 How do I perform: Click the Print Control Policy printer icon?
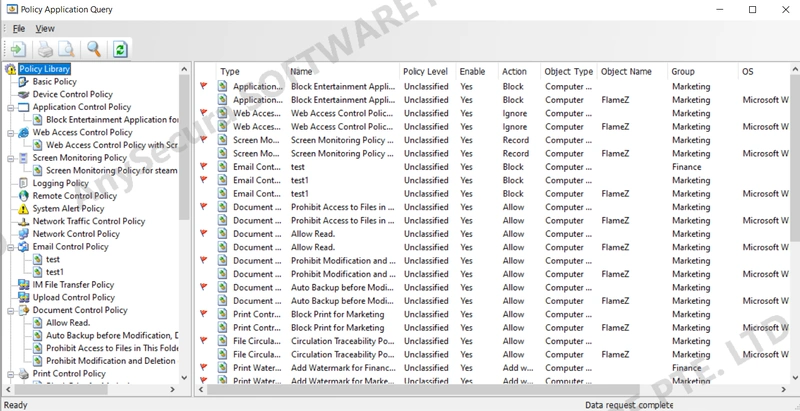point(23,374)
